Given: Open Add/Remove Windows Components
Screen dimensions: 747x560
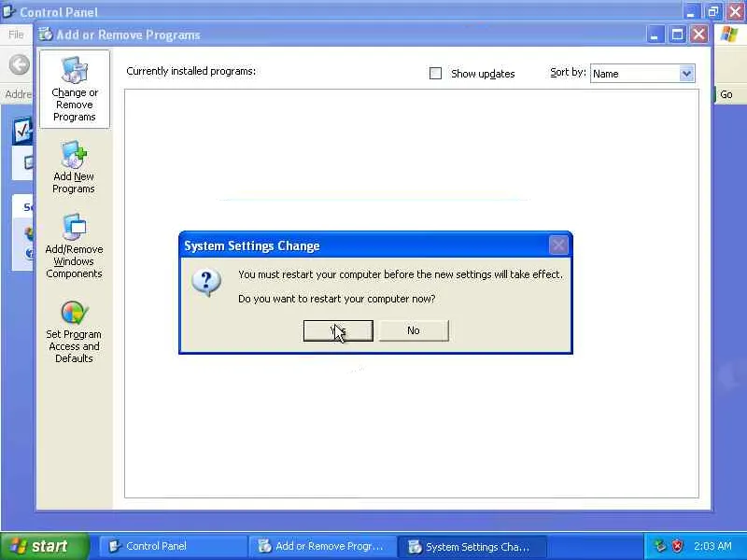Looking at the screenshot, I should 74,246.
